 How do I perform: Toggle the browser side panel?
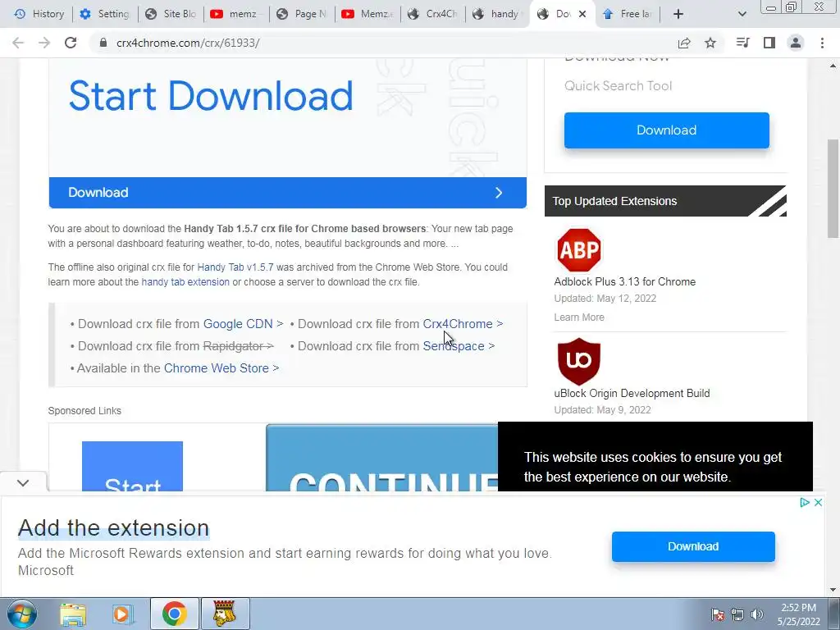(769, 43)
